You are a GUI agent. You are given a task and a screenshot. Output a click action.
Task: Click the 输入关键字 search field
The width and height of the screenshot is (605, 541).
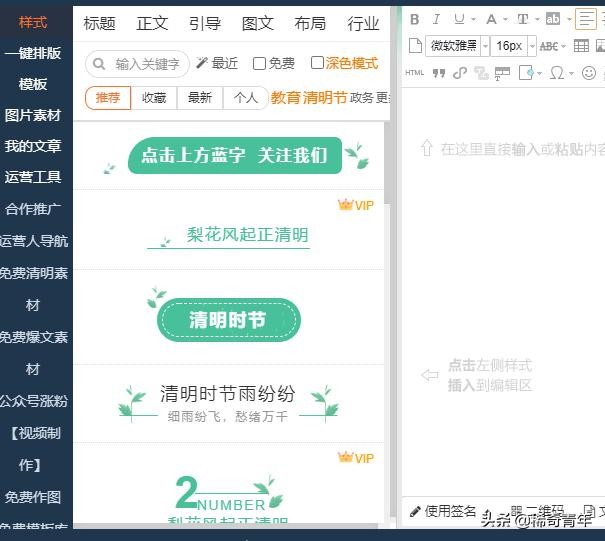tap(146, 63)
